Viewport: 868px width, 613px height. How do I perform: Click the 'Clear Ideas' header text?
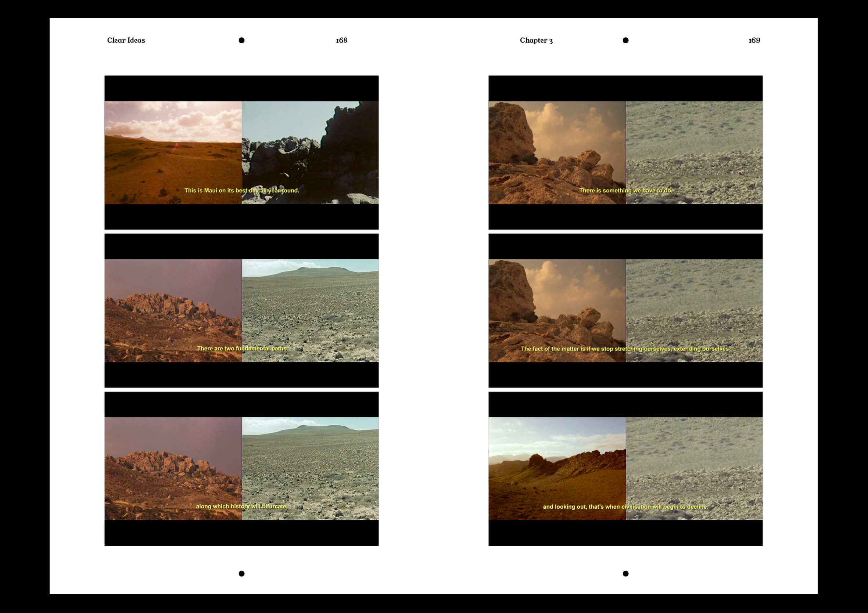(126, 40)
